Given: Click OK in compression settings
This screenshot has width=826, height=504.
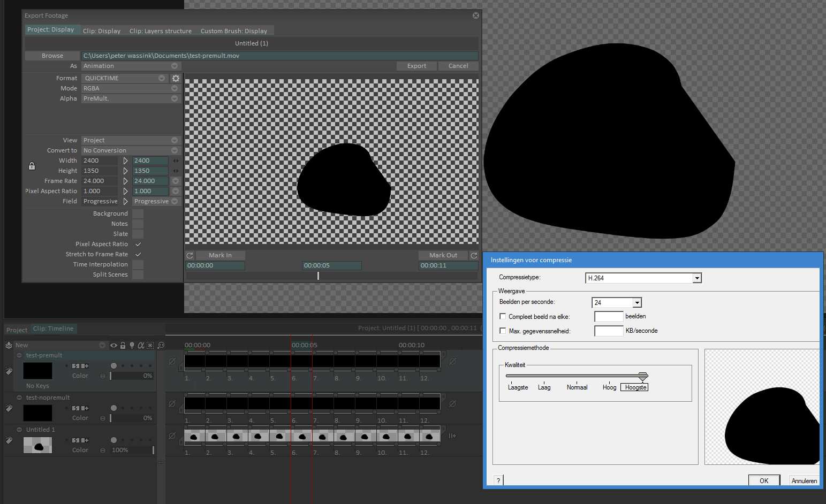Looking at the screenshot, I should coord(764,480).
